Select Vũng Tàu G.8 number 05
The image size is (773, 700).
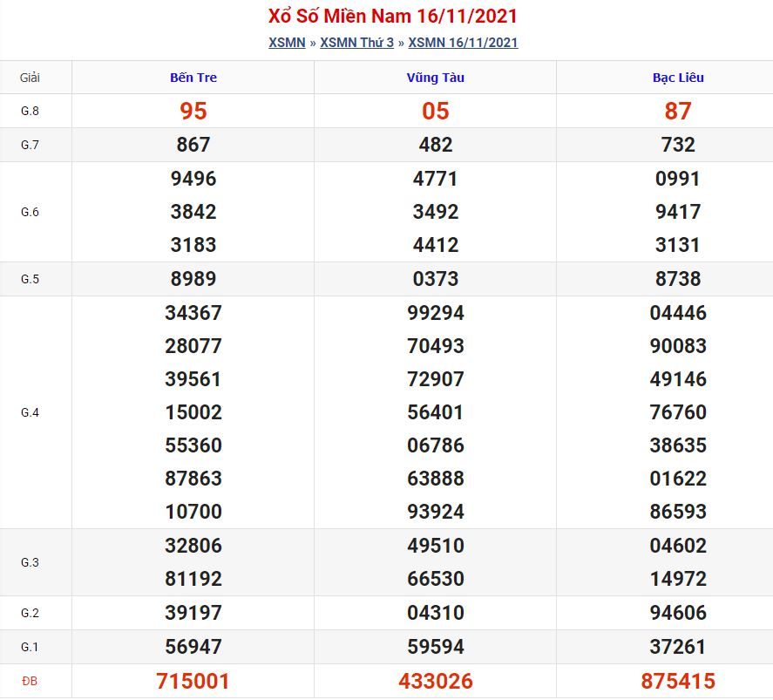436,111
